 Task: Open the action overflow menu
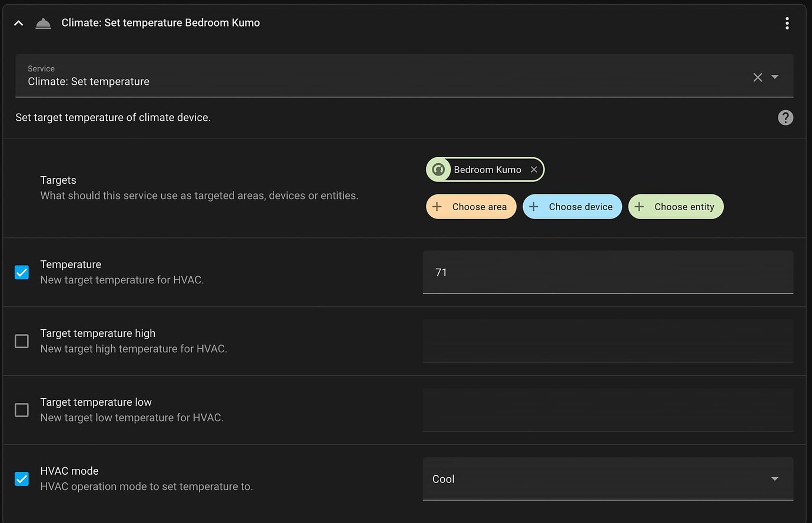[x=787, y=22]
